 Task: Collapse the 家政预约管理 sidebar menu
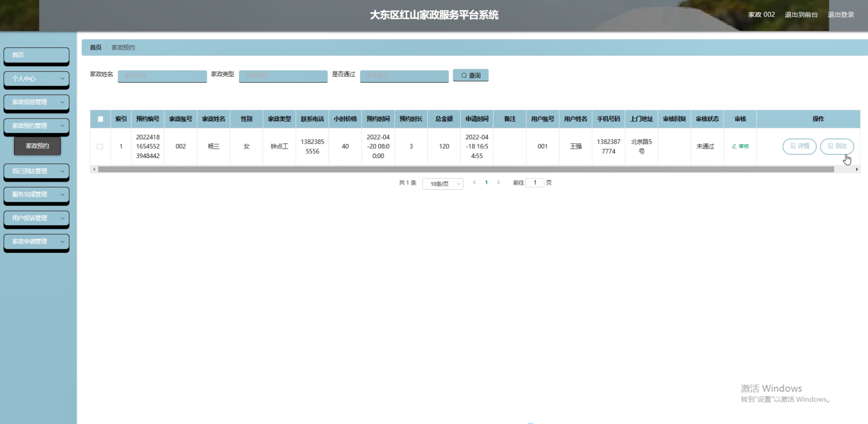click(36, 126)
